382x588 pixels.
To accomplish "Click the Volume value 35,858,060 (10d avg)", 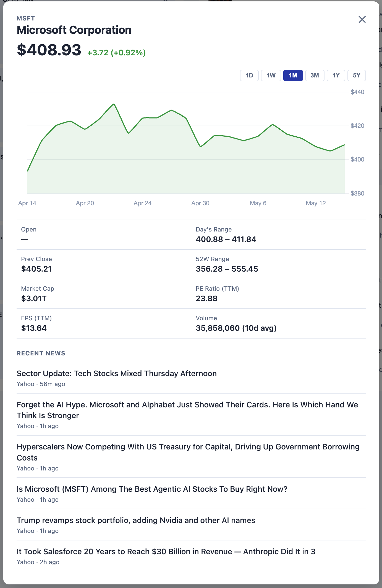I will coord(236,328).
